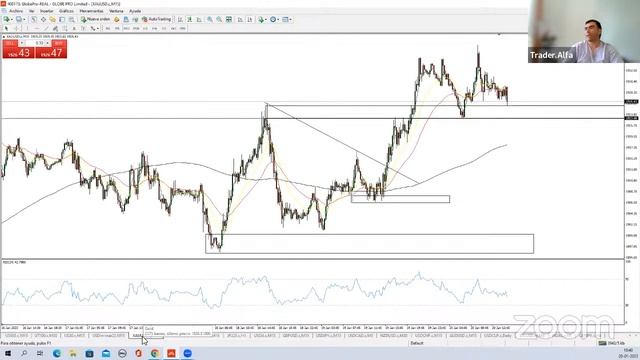The image size is (640, 360).
Task: Switch chart to H1 timeframe
Action: [x=145, y=28]
